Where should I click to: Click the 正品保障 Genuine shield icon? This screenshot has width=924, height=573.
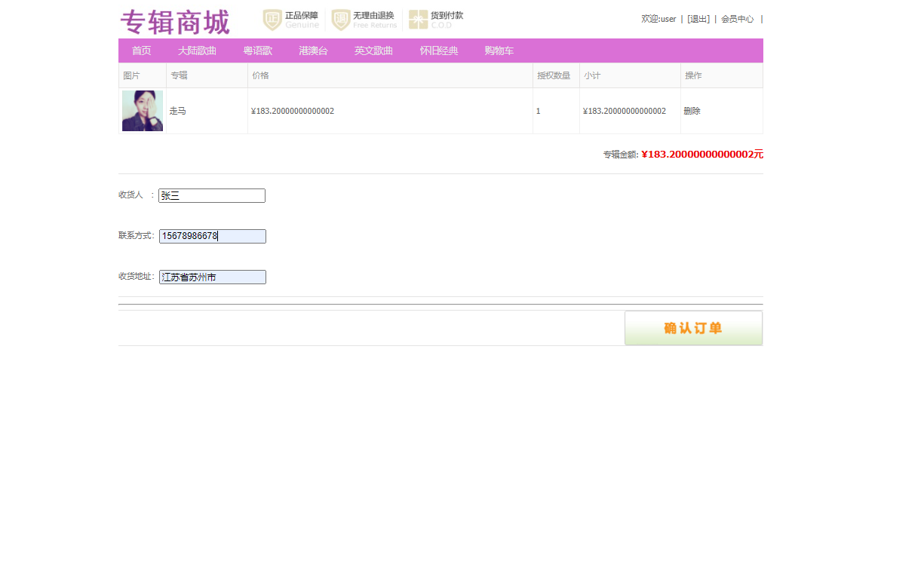coord(272,20)
